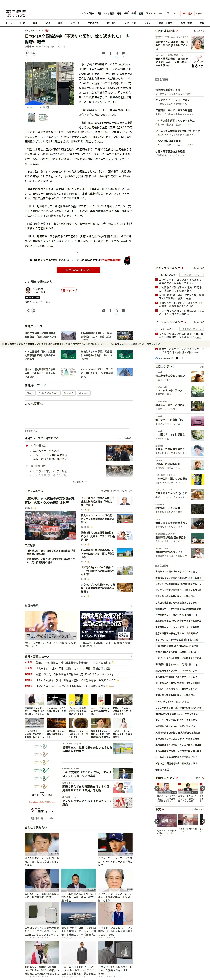Click もっと見る beside 注目の連載記事
This screenshot has height=980, width=210.
199,31
